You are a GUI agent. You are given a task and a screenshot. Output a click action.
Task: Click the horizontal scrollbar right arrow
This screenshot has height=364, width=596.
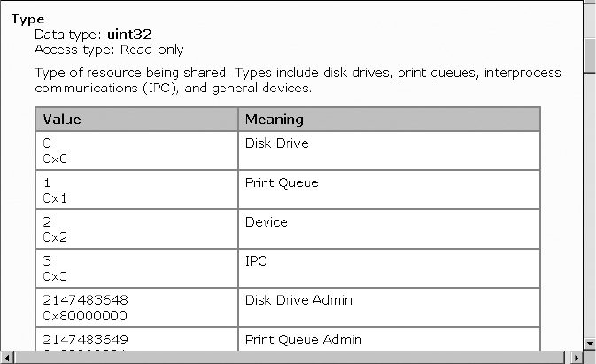pos(577,358)
